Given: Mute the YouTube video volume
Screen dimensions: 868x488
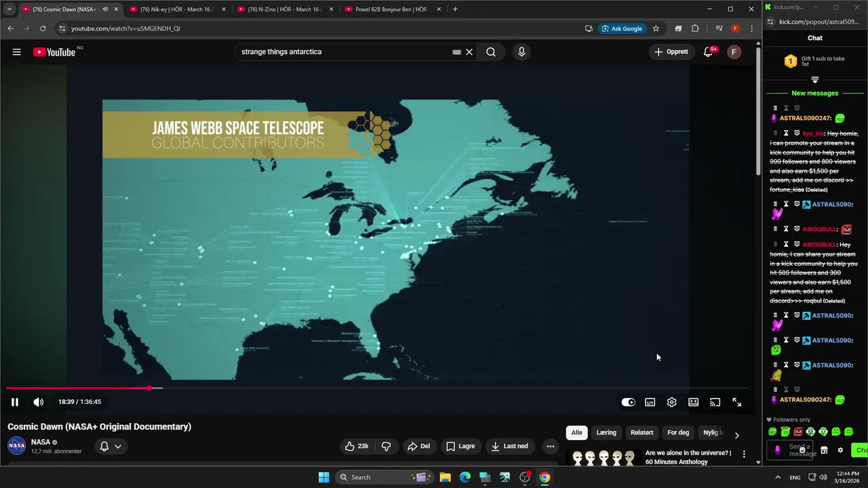Looking at the screenshot, I should pyautogui.click(x=39, y=402).
